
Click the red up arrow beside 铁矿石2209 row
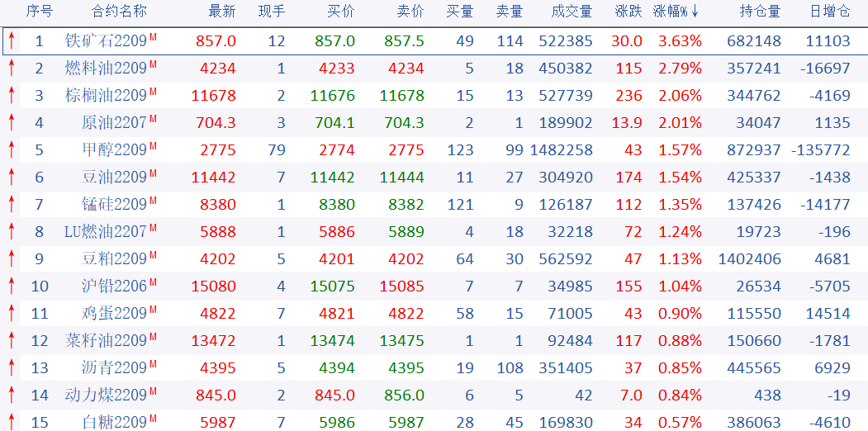(12, 41)
